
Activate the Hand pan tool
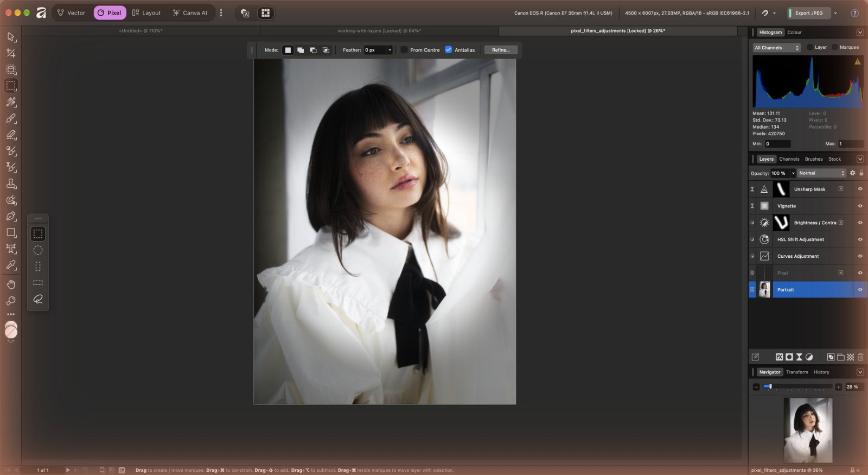(11, 284)
